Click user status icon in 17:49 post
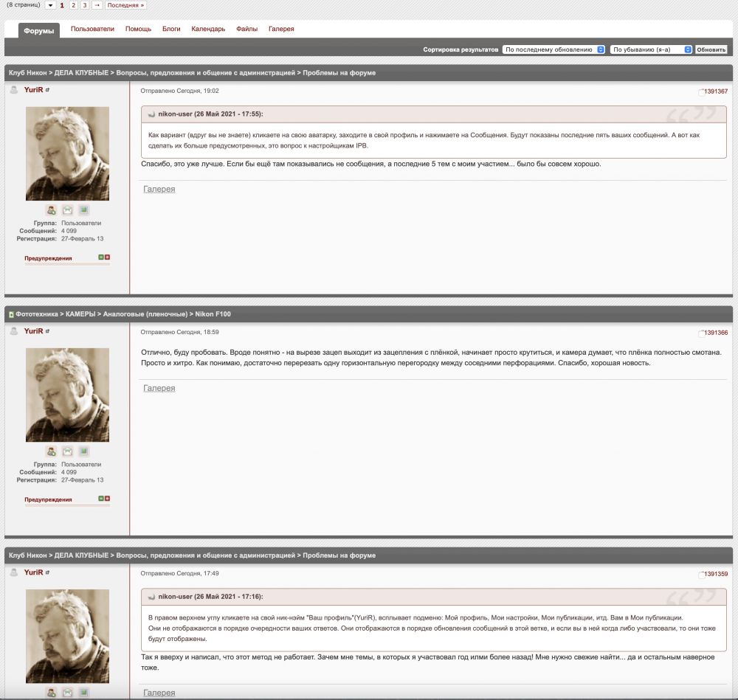 (14, 572)
